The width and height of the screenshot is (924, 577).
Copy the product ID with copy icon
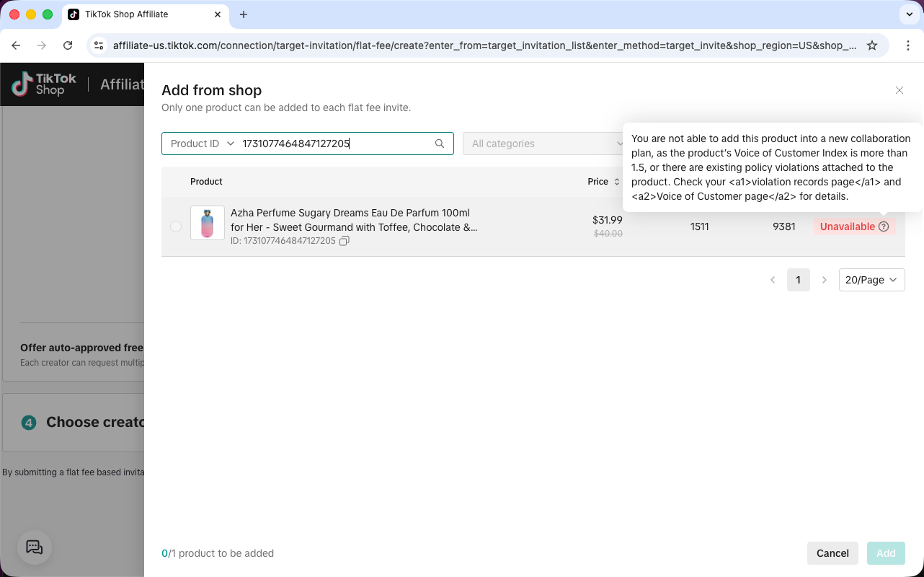[x=345, y=241]
